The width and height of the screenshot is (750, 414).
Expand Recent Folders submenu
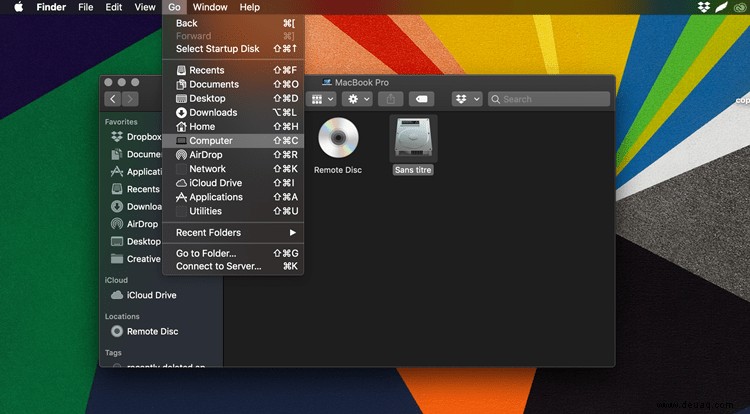tap(233, 233)
